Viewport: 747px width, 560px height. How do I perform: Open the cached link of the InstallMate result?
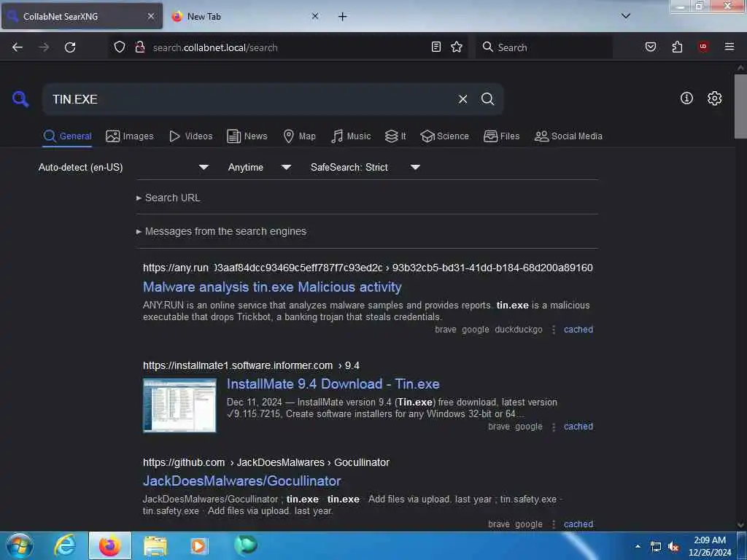578,427
